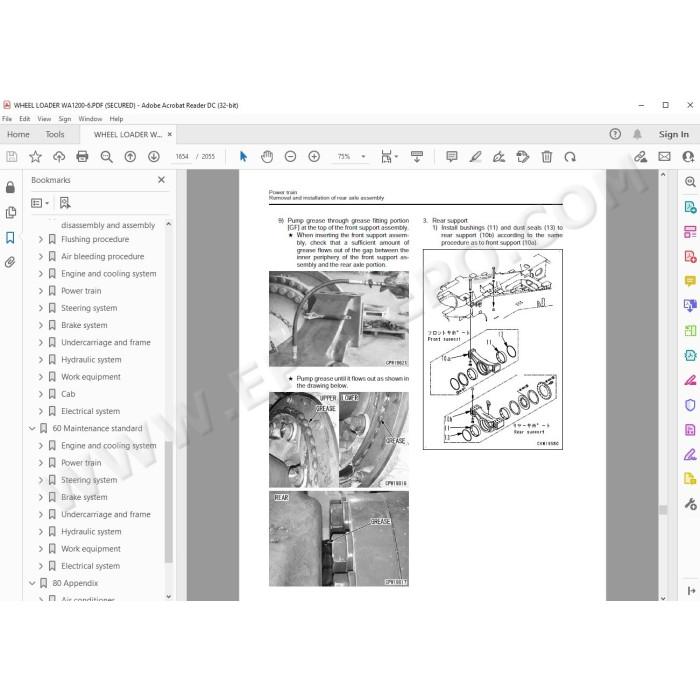This screenshot has height=700, width=700.
Task: Send file by email
Action: pyautogui.click(x=664, y=157)
